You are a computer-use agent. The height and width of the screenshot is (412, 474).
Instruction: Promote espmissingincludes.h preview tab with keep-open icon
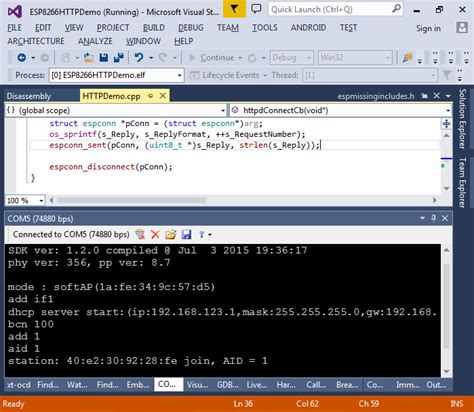click(424, 96)
